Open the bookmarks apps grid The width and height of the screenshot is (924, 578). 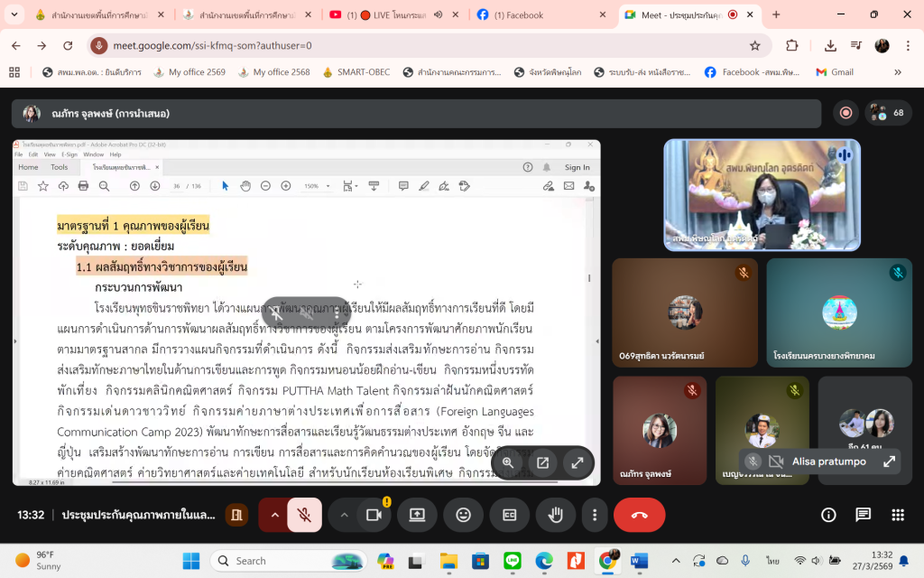(14, 72)
